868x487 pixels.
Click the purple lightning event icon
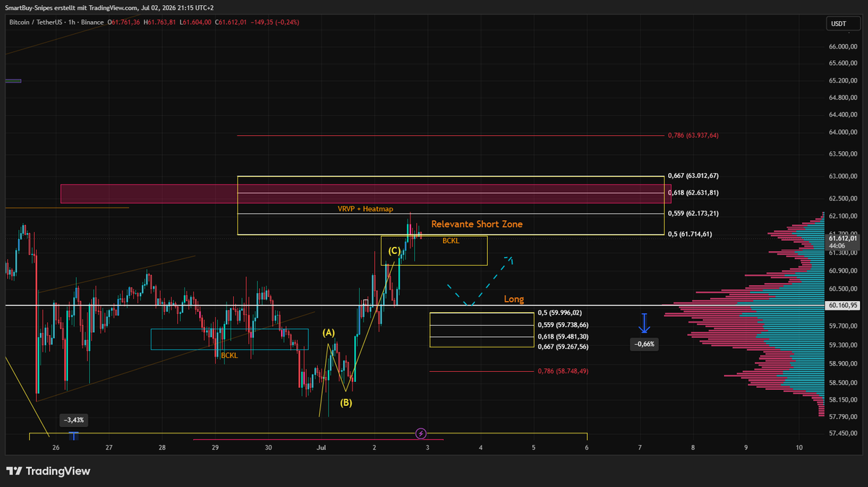421,433
